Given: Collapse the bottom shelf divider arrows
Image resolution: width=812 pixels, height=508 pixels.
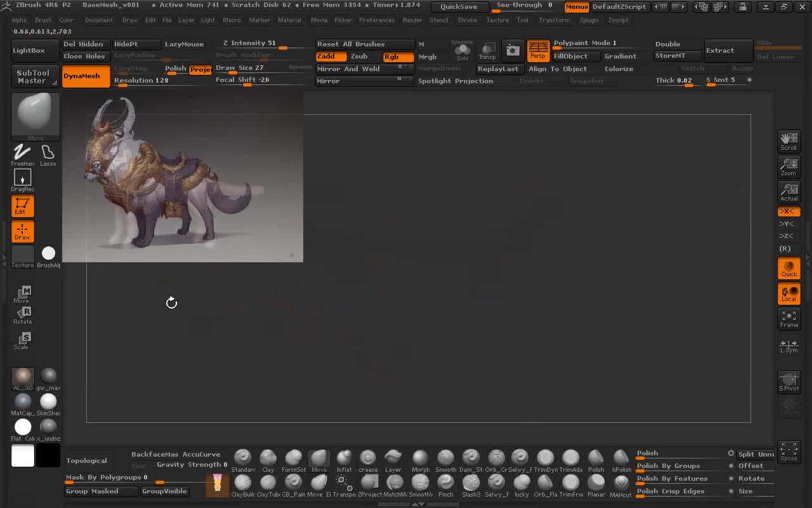Looking at the screenshot, I should coord(418,504).
